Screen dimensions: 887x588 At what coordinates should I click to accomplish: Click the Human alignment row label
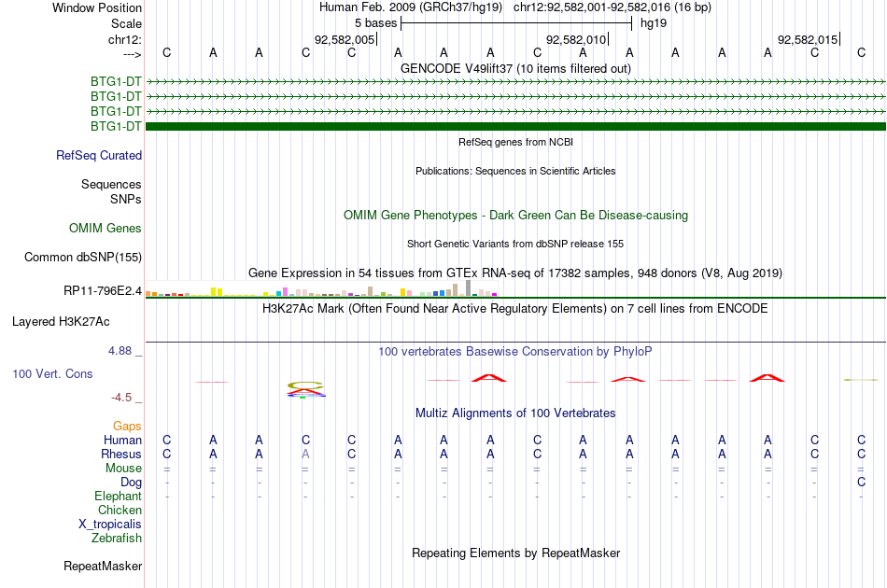(122, 440)
